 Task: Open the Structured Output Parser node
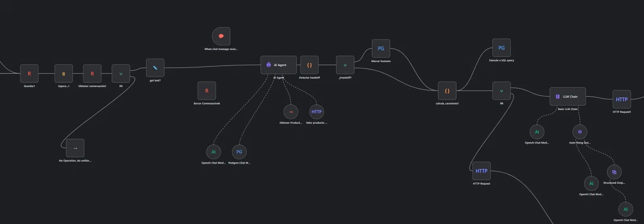(614, 172)
